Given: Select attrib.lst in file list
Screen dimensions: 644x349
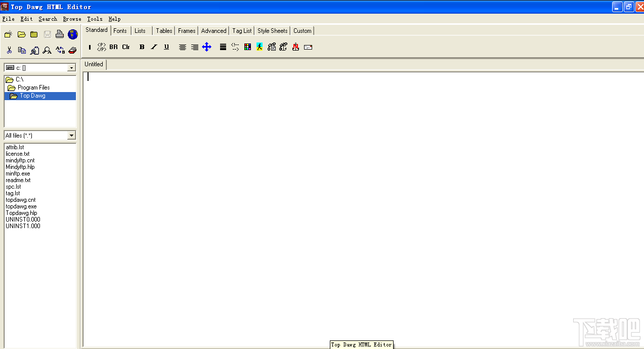Looking at the screenshot, I should (x=15, y=147).
